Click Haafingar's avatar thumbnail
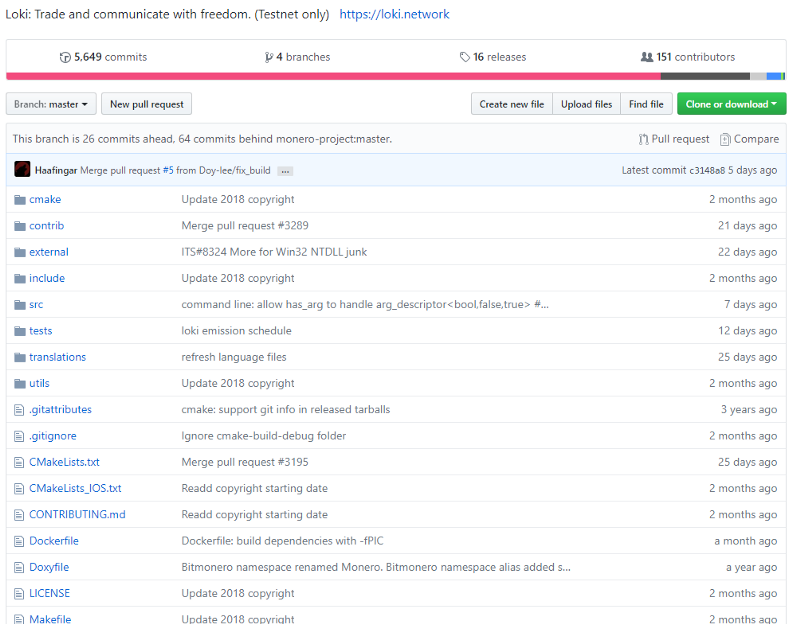 22,169
